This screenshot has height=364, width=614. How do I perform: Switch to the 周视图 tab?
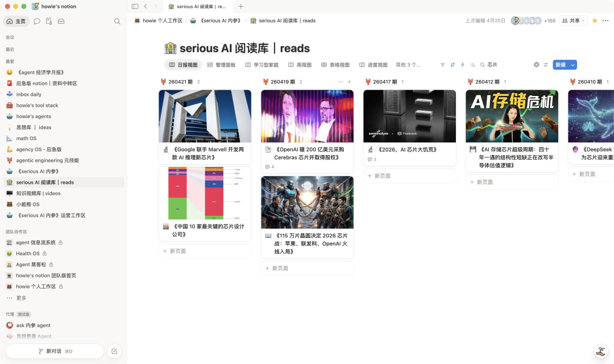[x=300, y=65]
